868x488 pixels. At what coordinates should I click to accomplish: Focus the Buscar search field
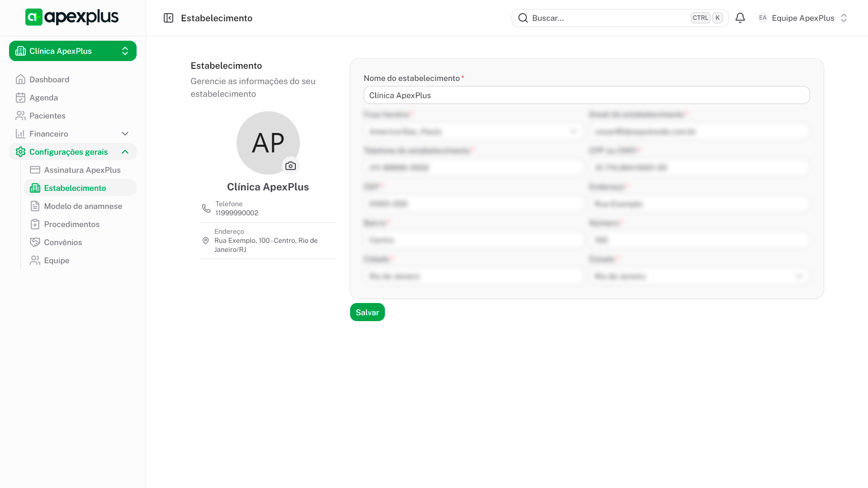click(608, 18)
